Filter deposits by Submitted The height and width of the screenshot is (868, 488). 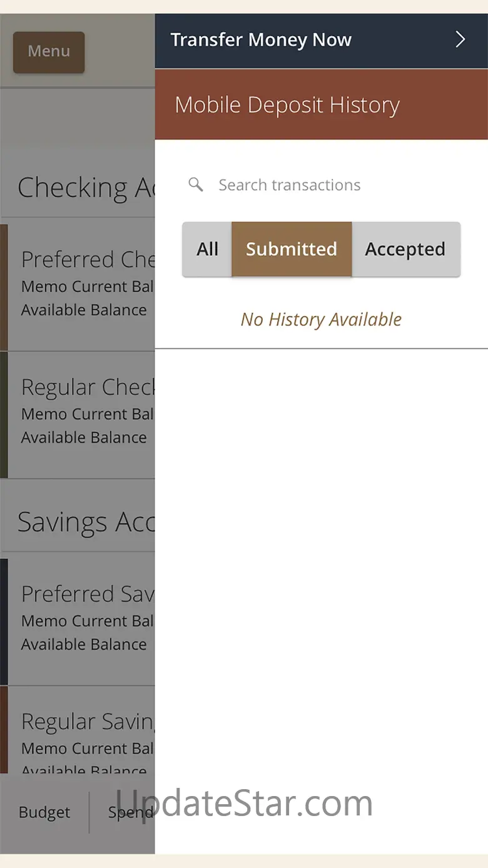292,249
